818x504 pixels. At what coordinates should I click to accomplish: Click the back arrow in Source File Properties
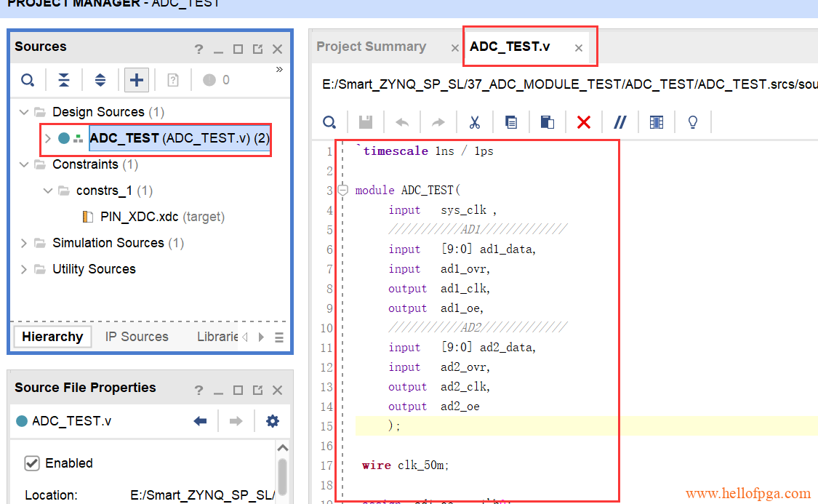coord(201,421)
